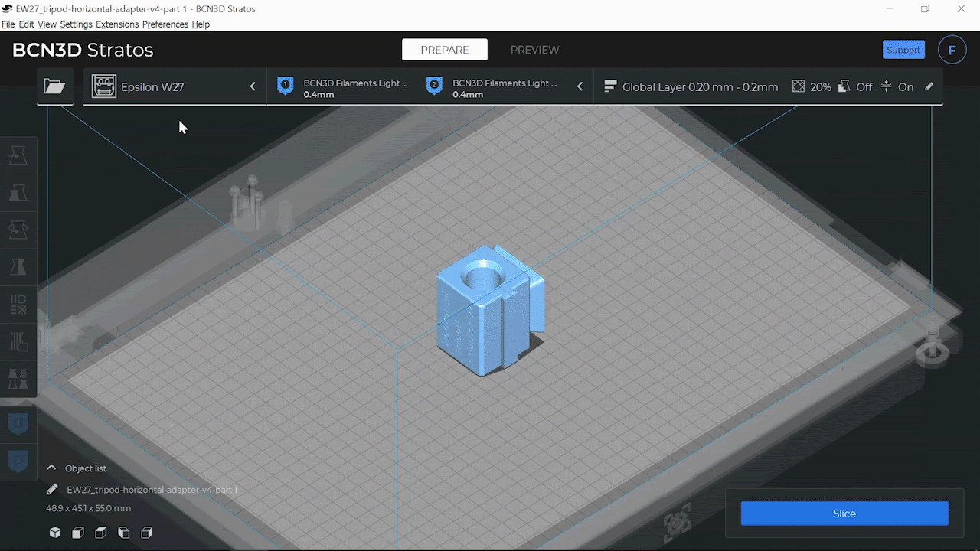This screenshot has height=551, width=980.
Task: Click extruder 2 shield badge in top bar
Action: tap(434, 86)
